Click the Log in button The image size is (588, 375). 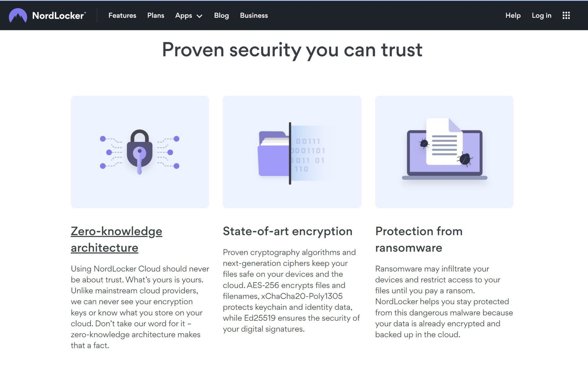click(542, 15)
